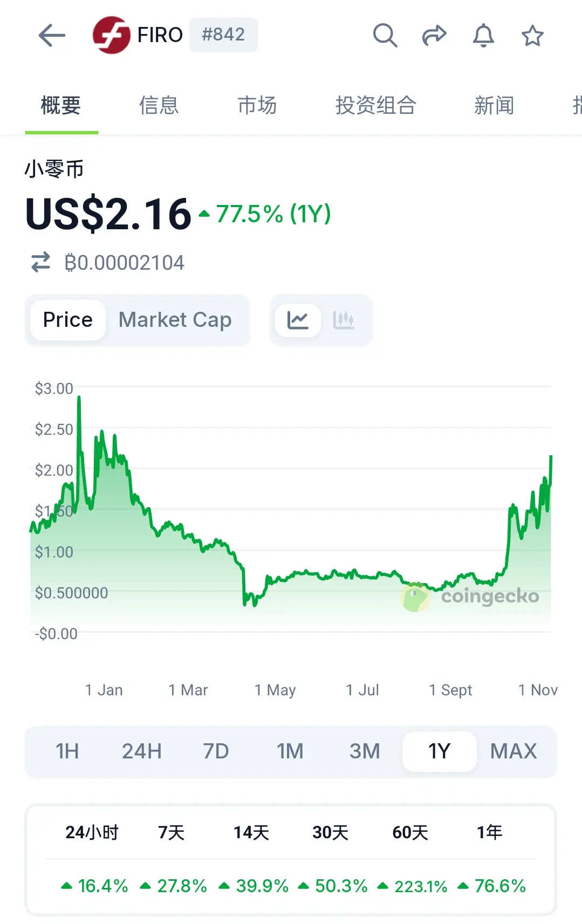582x924 pixels.
Task: Tap the back arrow icon
Action: (52, 36)
